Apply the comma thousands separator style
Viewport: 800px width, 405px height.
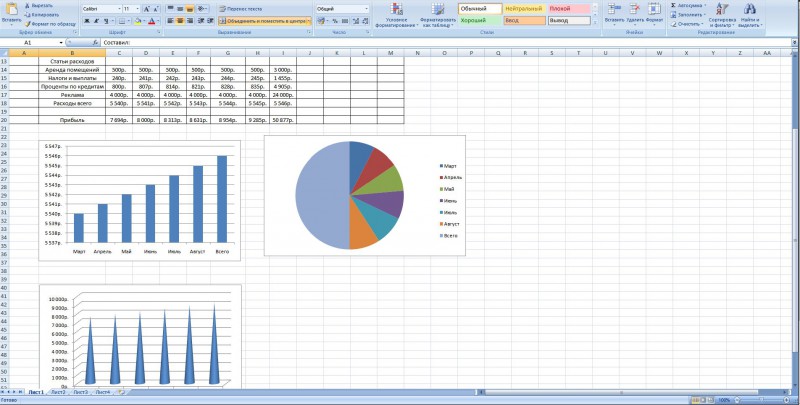pos(344,21)
